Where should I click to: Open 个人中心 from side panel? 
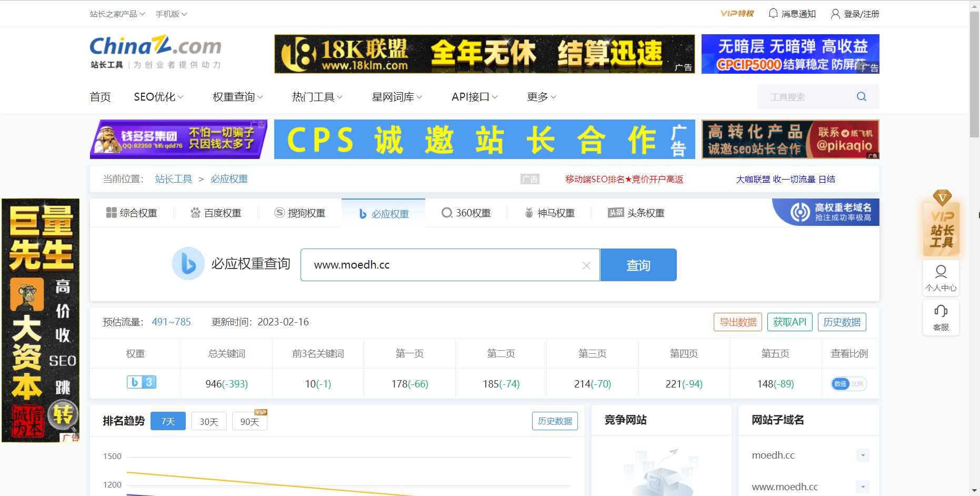tap(941, 278)
